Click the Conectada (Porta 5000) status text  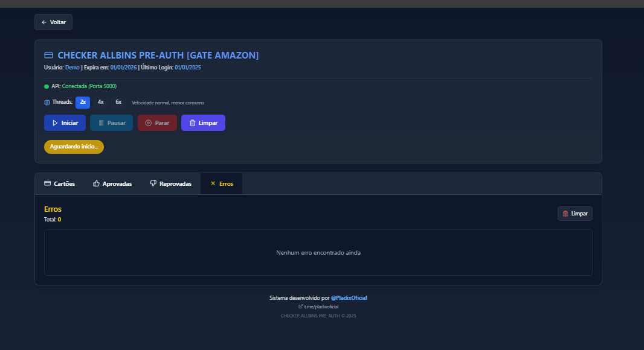tap(89, 86)
